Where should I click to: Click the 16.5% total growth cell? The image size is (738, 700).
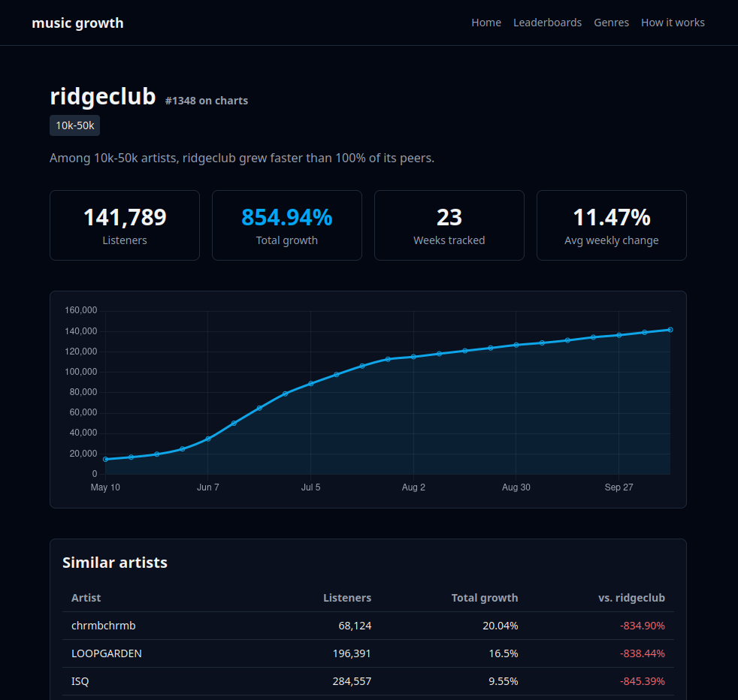pyautogui.click(x=504, y=653)
